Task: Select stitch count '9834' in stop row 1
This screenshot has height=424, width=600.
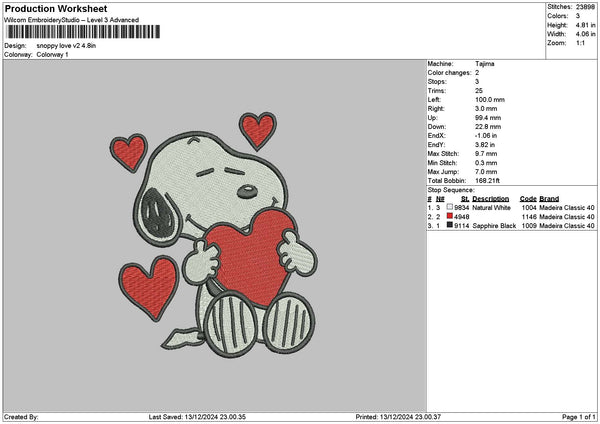Action: tap(461, 208)
